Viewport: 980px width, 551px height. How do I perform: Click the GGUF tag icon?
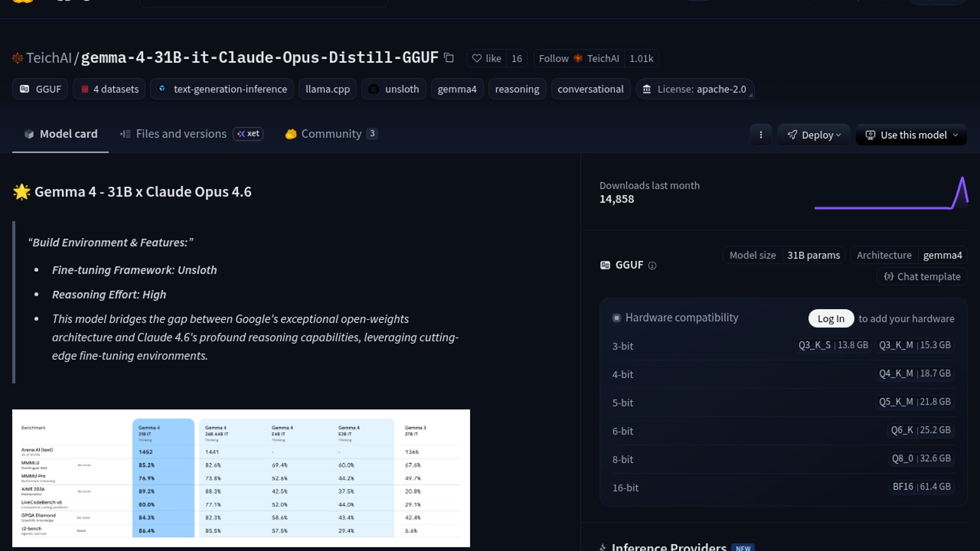pyautogui.click(x=24, y=89)
